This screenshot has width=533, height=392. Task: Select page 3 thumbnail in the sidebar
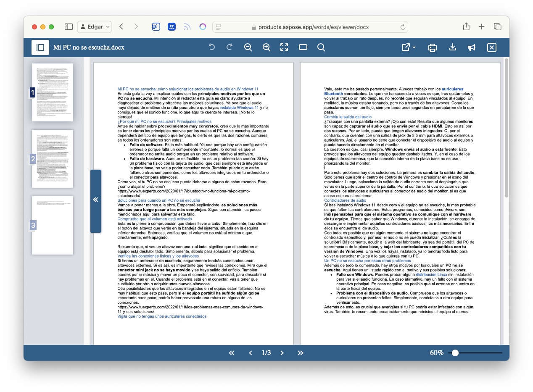(53, 225)
